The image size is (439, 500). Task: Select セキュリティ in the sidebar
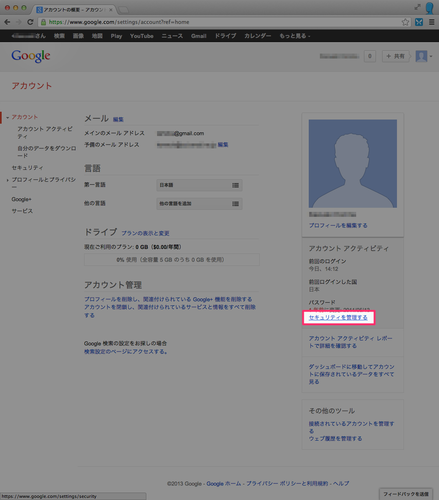coord(27,168)
